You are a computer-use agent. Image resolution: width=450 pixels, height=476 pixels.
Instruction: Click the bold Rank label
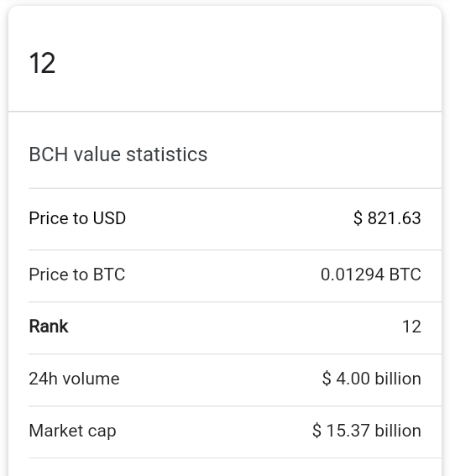[x=49, y=327]
